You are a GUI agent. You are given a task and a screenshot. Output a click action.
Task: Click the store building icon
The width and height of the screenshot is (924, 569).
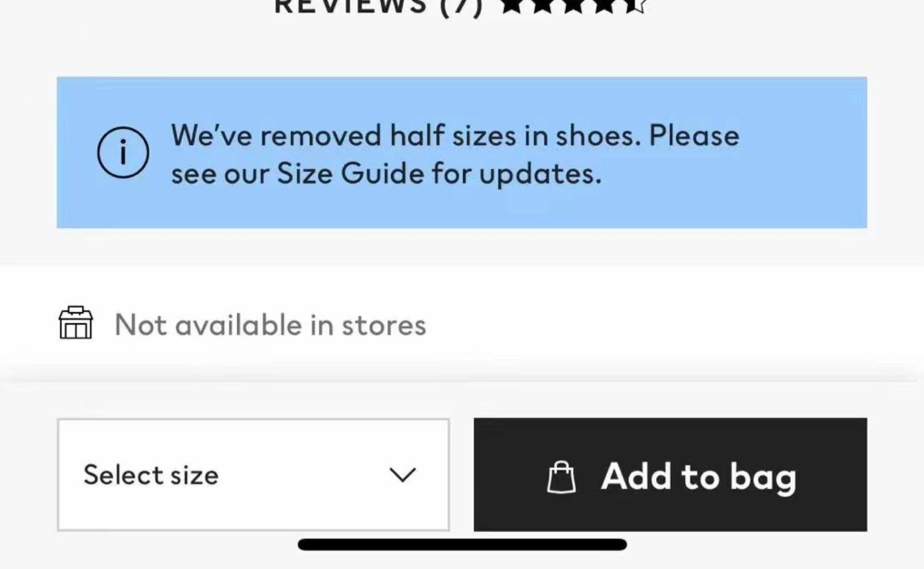click(76, 323)
